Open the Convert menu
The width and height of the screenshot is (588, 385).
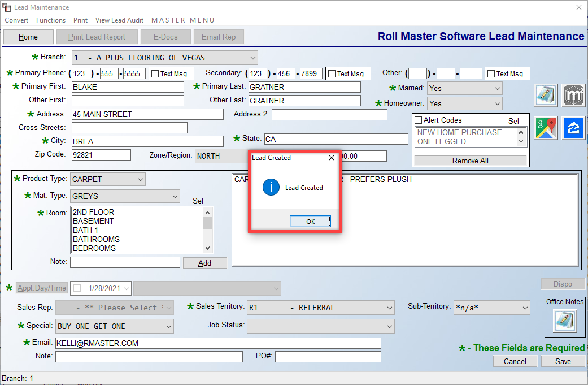pyautogui.click(x=16, y=20)
